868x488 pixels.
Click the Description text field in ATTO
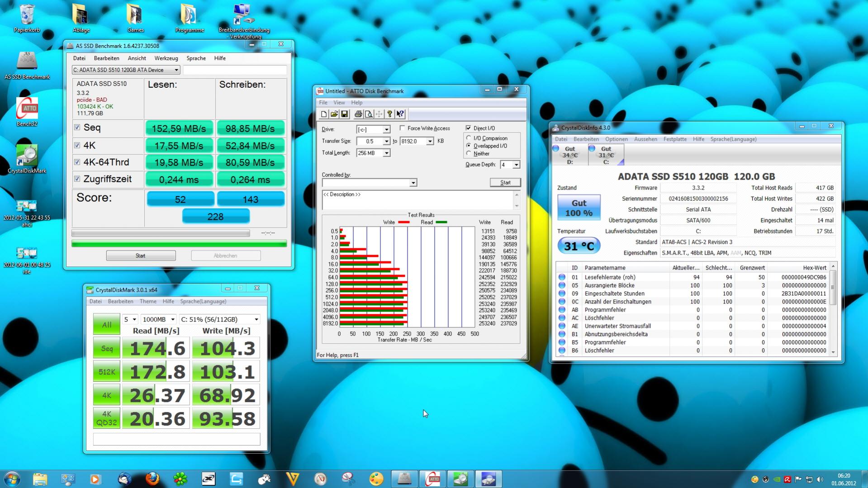click(417, 200)
